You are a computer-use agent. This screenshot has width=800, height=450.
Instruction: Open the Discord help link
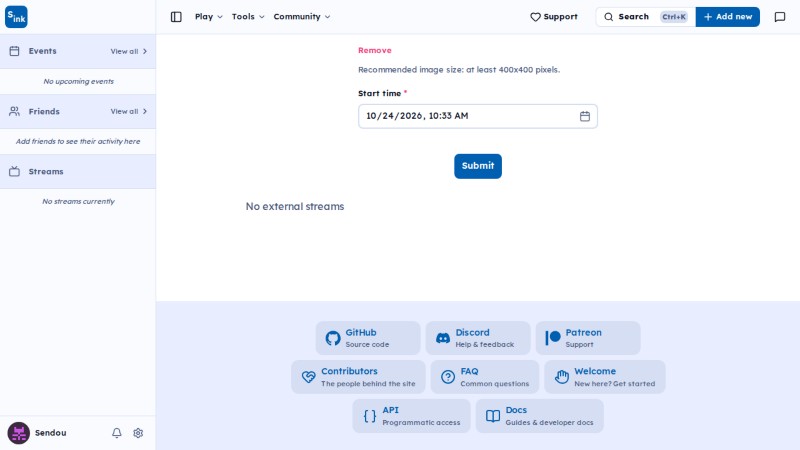(x=478, y=338)
